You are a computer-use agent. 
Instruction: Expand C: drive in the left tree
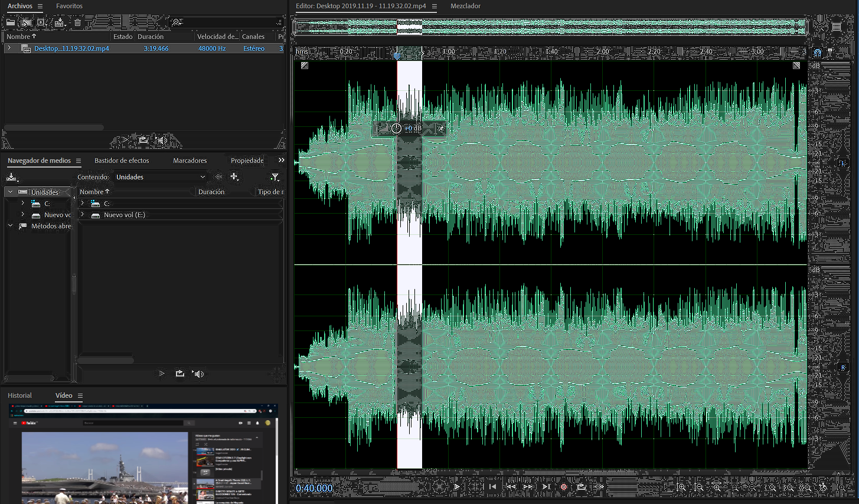pos(22,203)
